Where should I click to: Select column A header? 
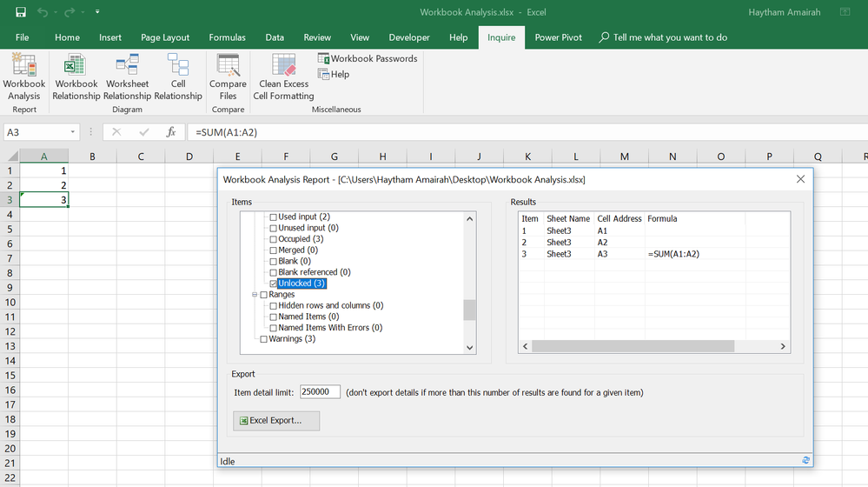(43, 157)
